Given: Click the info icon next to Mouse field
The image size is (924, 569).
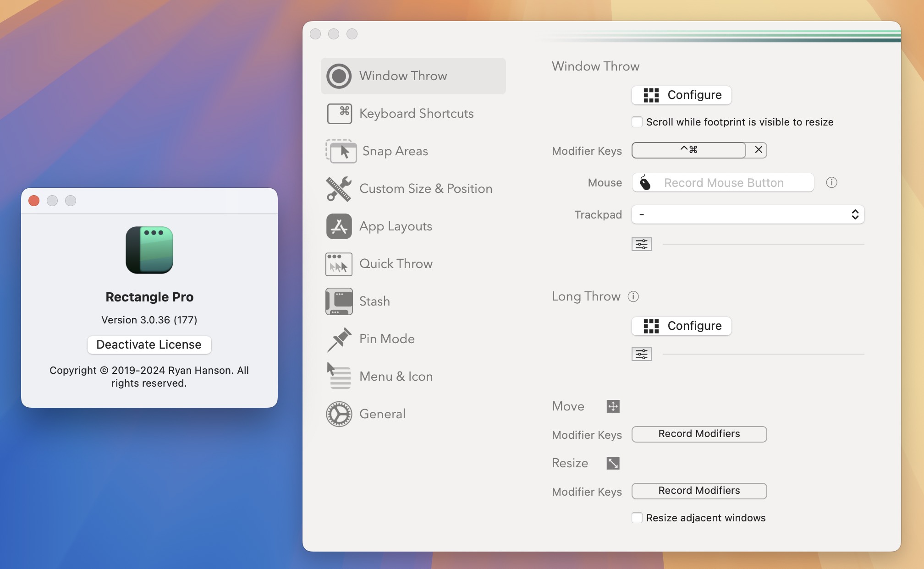Looking at the screenshot, I should tap(831, 183).
